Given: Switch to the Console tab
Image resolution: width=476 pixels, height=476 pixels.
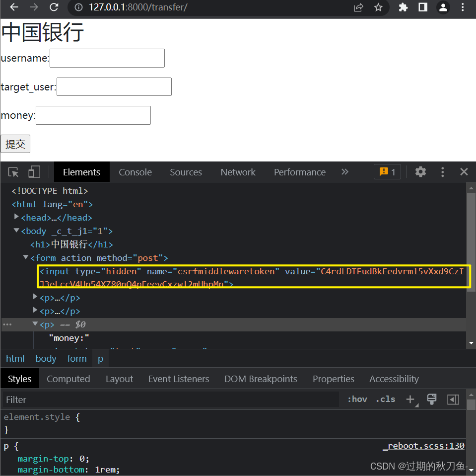Looking at the screenshot, I should pos(135,172).
